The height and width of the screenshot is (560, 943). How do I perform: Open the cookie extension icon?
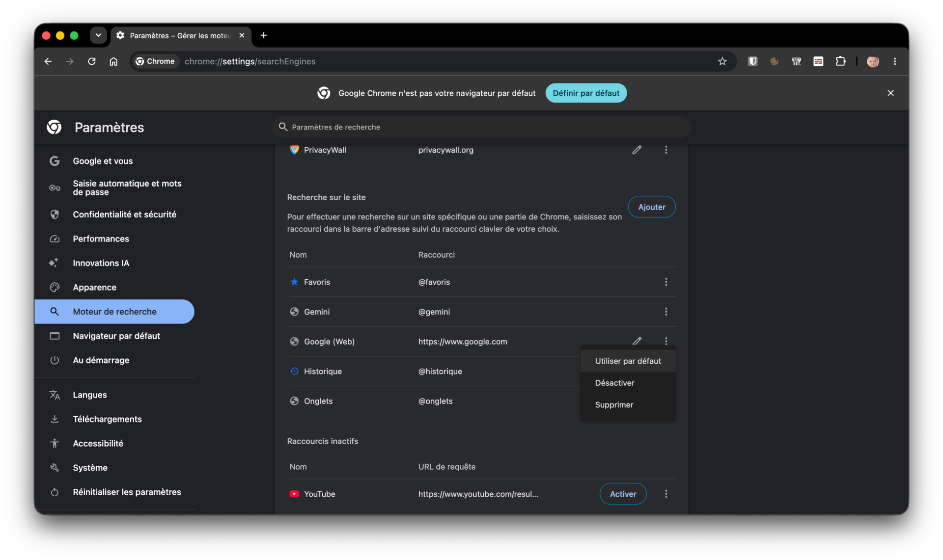coord(775,61)
